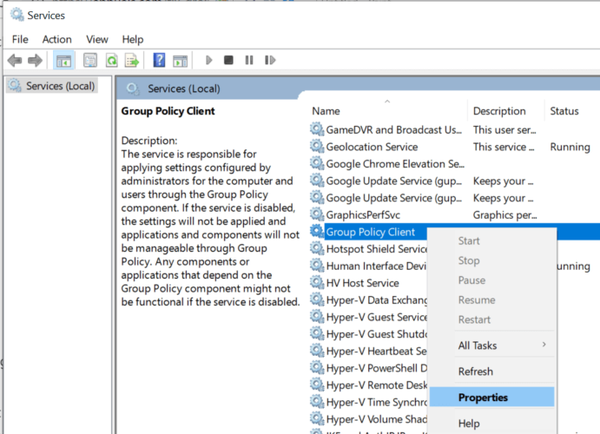Viewport: 600px width, 434px height.
Task: Click gear icon beside GraphicsPerfSvc
Action: click(317, 214)
